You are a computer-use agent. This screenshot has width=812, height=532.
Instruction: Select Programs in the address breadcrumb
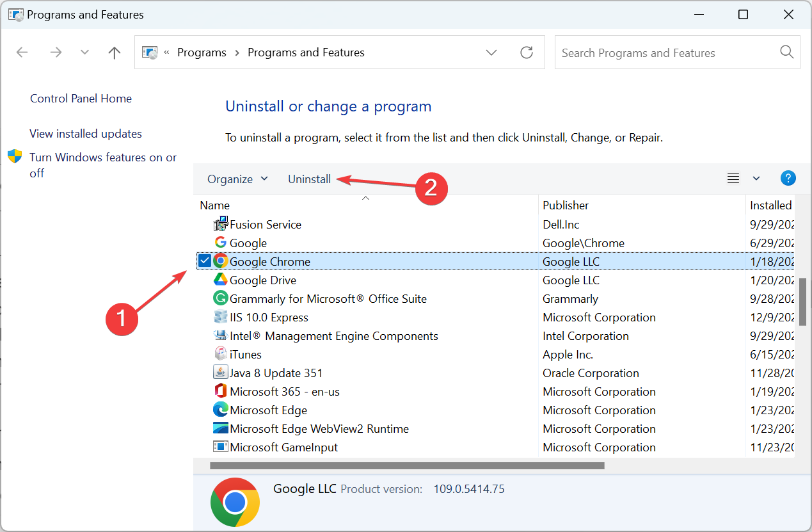pyautogui.click(x=202, y=52)
